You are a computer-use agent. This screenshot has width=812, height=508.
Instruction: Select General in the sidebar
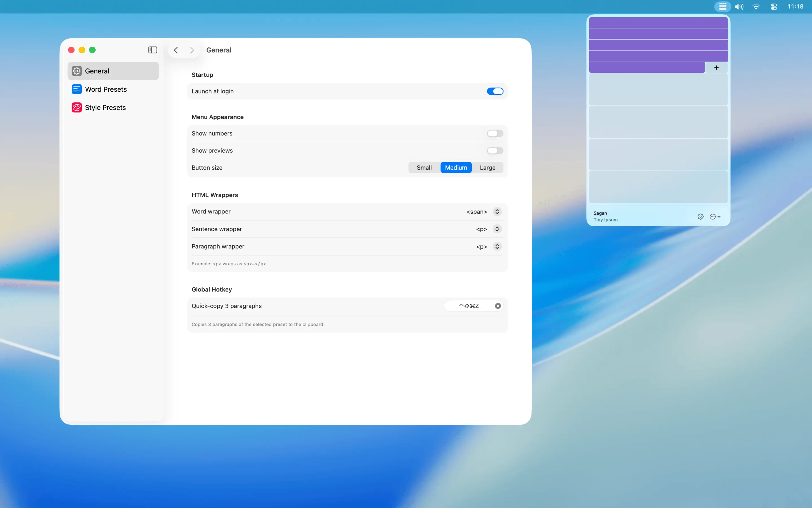point(113,71)
